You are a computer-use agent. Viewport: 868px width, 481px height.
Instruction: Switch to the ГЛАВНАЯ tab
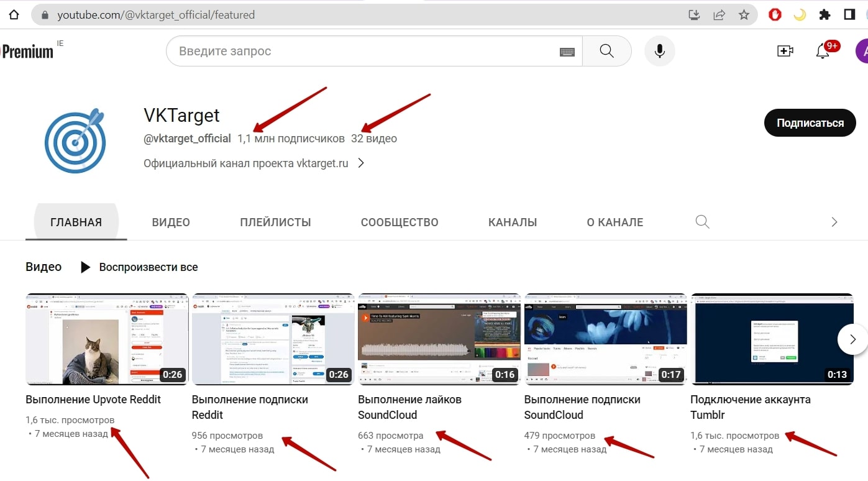click(x=76, y=222)
